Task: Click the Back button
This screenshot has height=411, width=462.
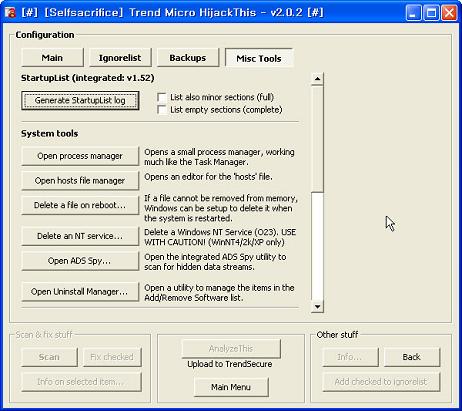Action: click(x=412, y=357)
